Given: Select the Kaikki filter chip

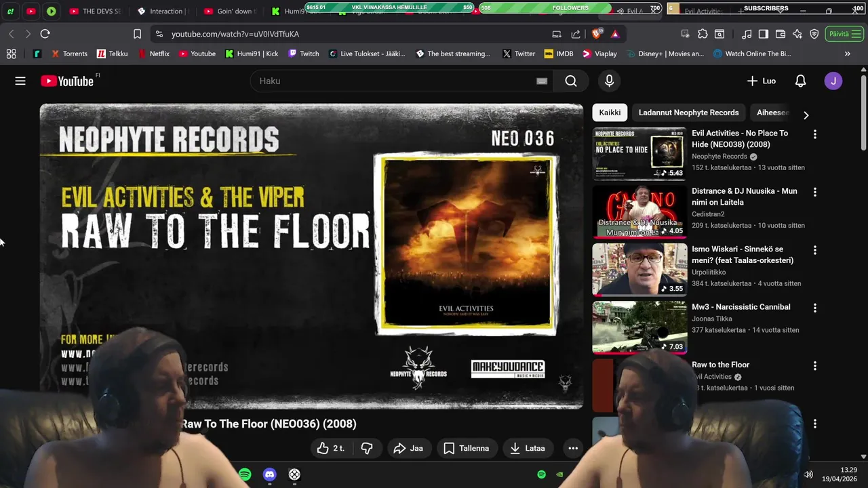Looking at the screenshot, I should click(610, 113).
